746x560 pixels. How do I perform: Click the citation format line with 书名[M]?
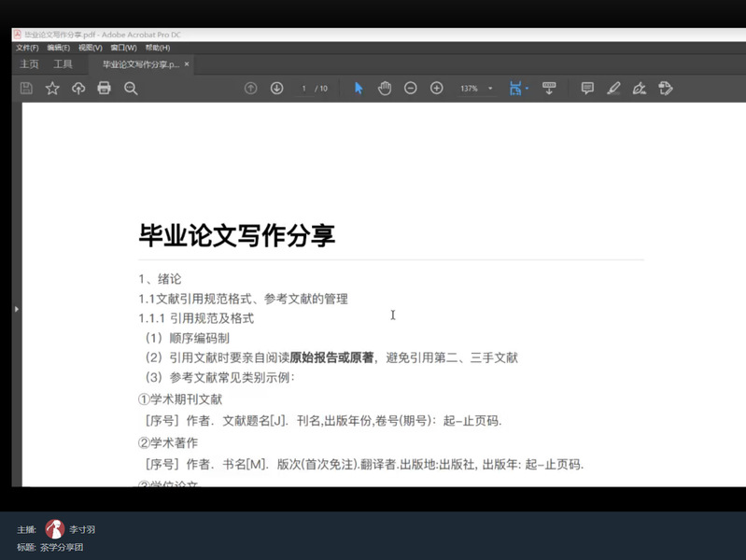click(364, 465)
